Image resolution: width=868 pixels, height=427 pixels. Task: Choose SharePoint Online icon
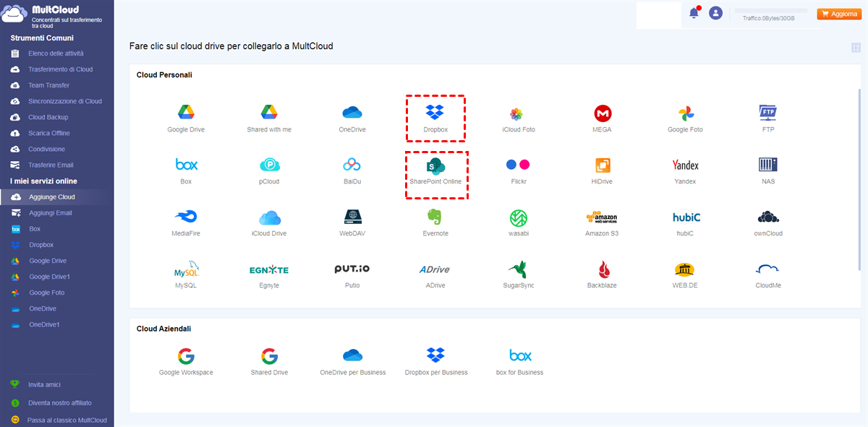point(435,165)
